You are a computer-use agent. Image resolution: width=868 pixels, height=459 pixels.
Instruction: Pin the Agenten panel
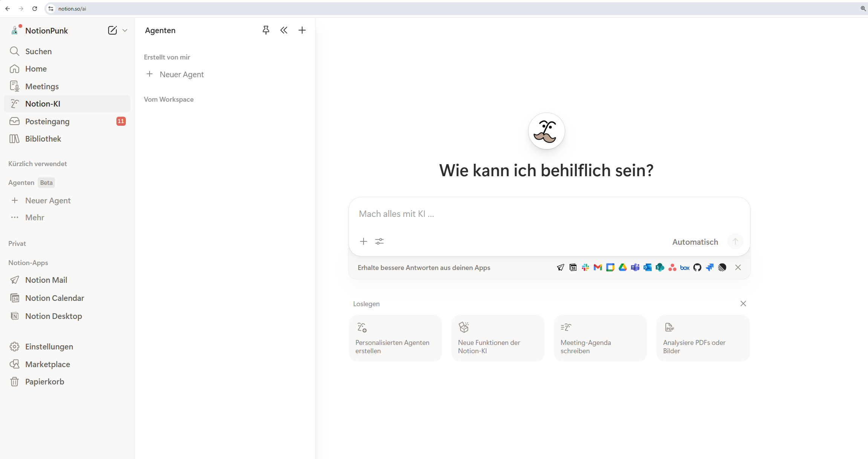266,30
